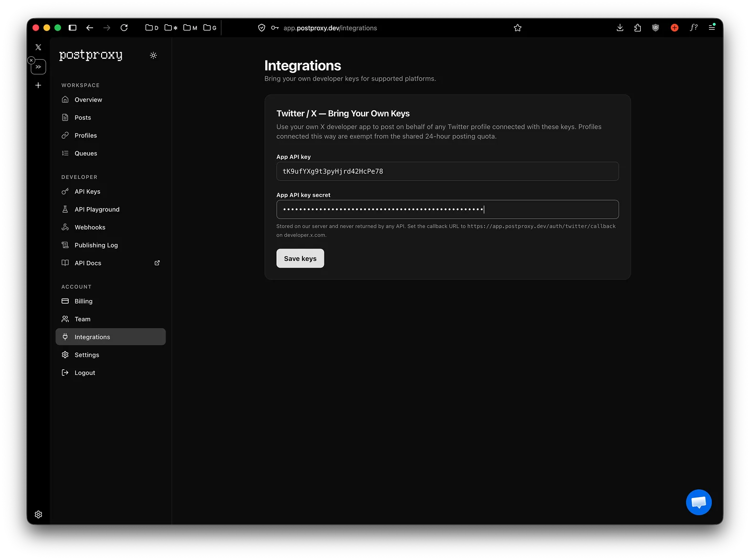Go forward to the next page
This screenshot has width=750, height=560.
pyautogui.click(x=107, y=28)
